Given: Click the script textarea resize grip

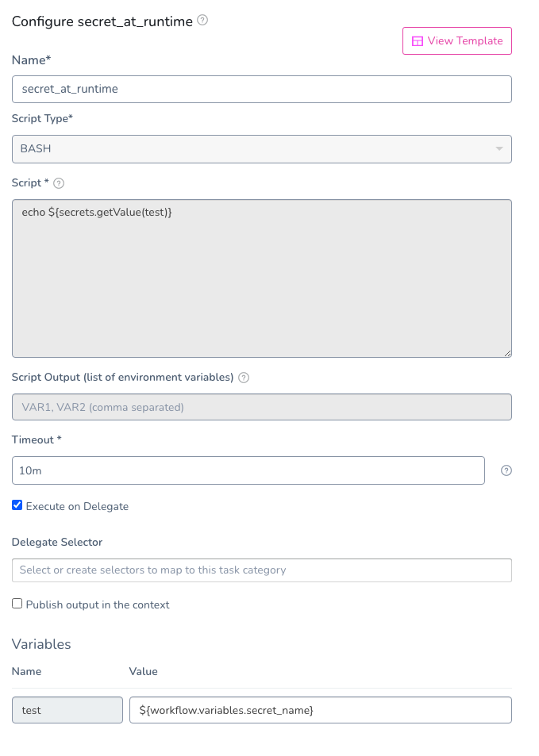Looking at the screenshot, I should [507, 353].
